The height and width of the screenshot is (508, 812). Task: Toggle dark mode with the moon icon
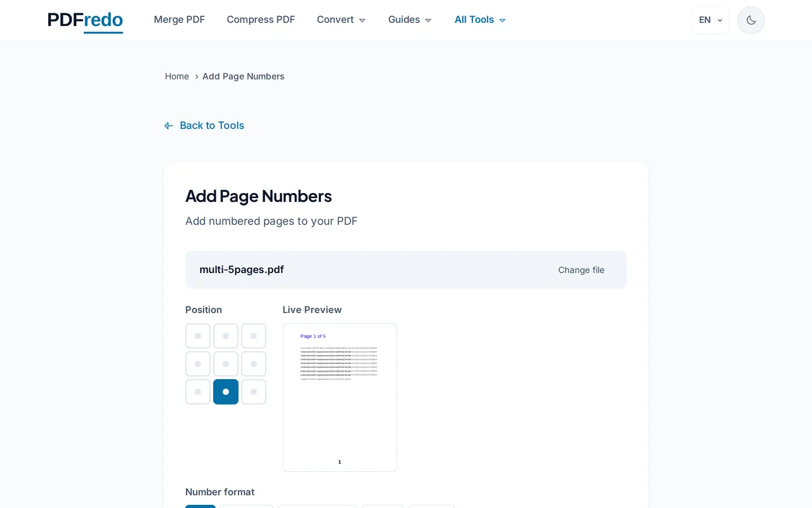(x=750, y=20)
